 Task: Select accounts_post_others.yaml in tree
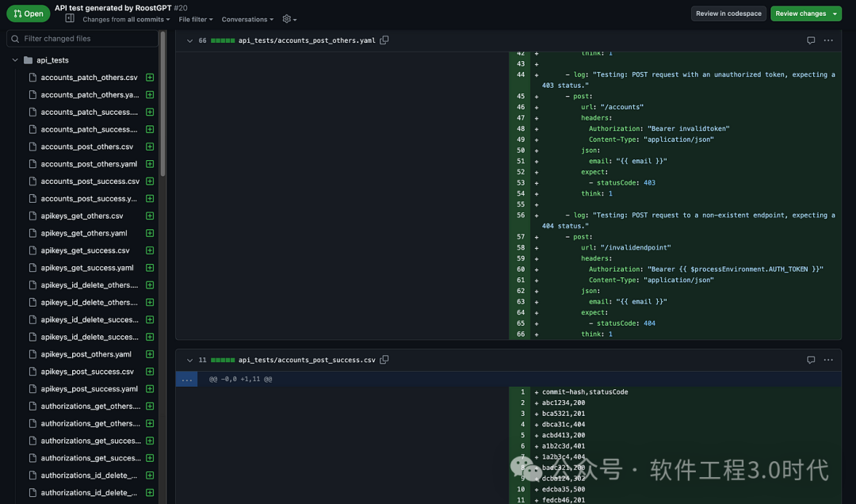(89, 164)
